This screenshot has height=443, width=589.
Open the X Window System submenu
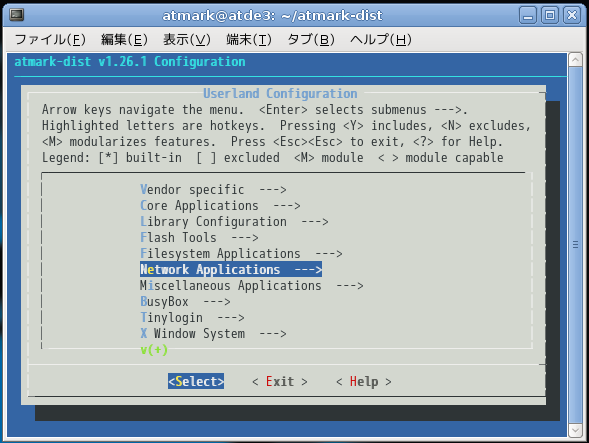213,334
